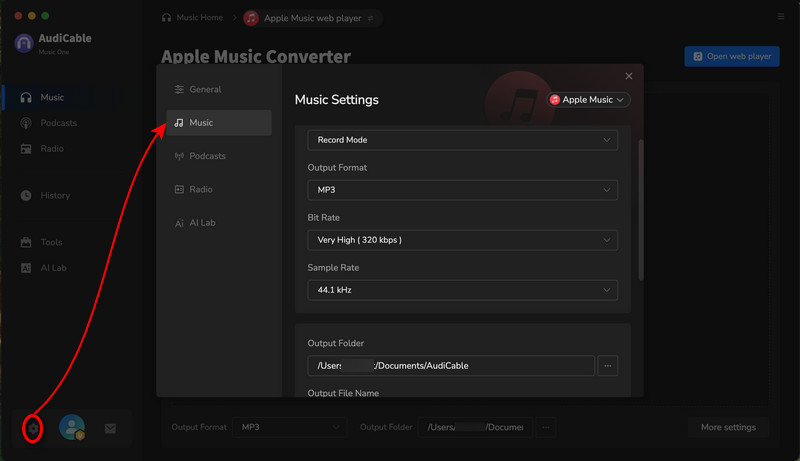
Task: Switch to Radio settings tab
Action: click(x=219, y=189)
